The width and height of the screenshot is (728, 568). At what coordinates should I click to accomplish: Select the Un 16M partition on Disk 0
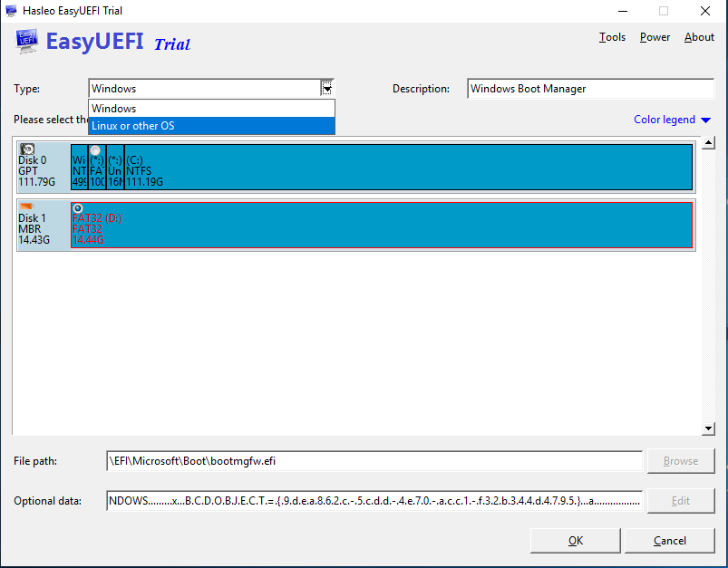coord(115,167)
